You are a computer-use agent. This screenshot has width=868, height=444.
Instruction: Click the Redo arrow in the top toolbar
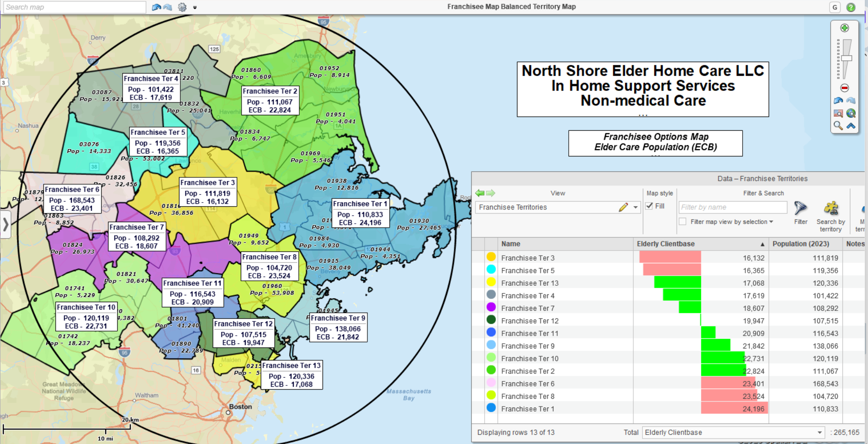pos(167,7)
